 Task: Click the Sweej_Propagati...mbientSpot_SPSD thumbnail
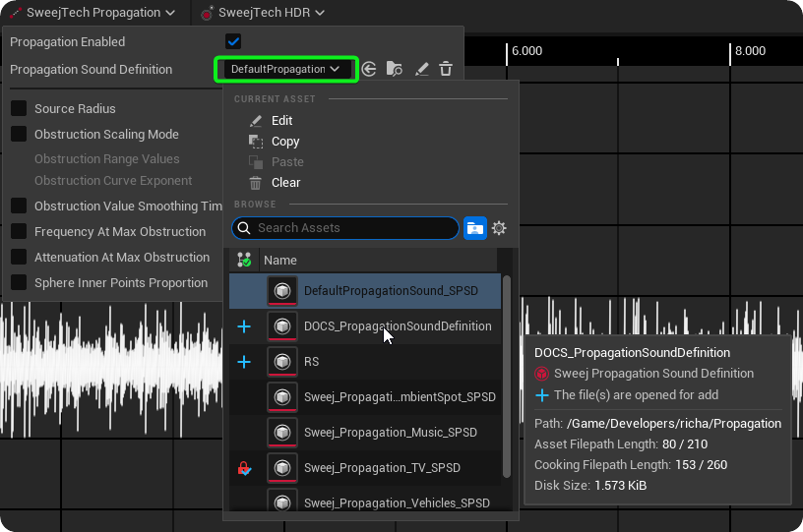click(x=282, y=397)
